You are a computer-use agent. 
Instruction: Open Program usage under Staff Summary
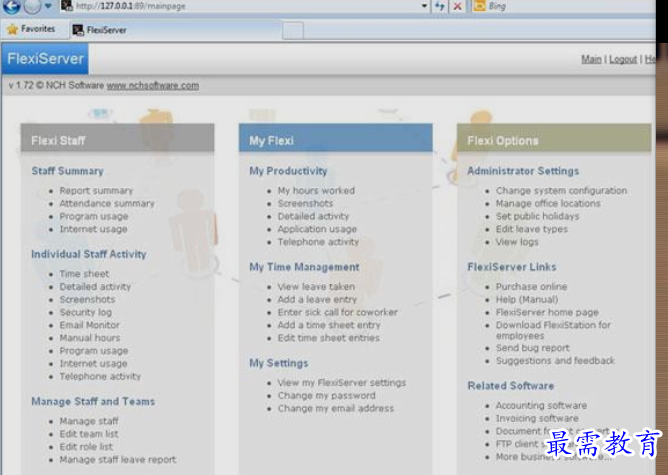tap(94, 216)
